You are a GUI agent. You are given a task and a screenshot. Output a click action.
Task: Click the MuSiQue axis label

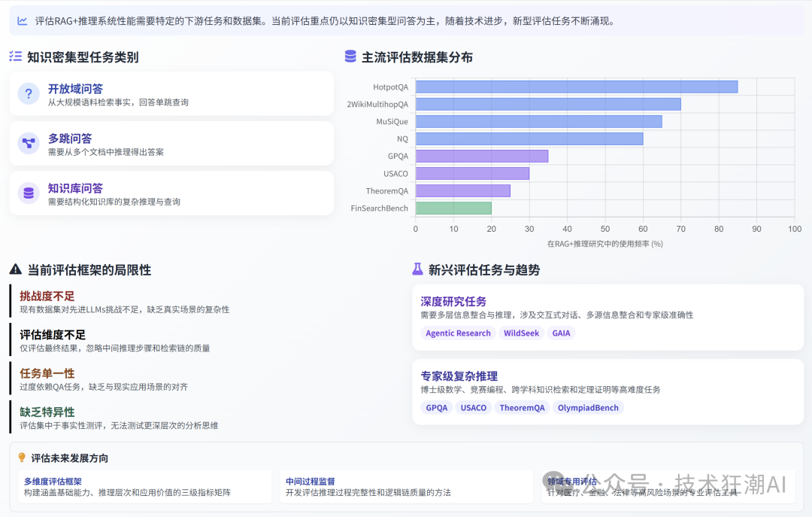coord(392,121)
